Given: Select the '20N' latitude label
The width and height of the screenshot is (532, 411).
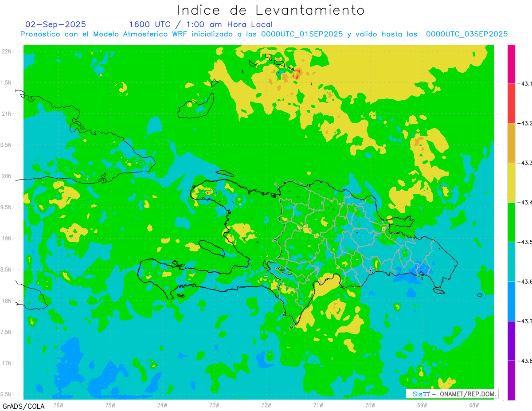Looking at the screenshot, I should tap(8, 176).
